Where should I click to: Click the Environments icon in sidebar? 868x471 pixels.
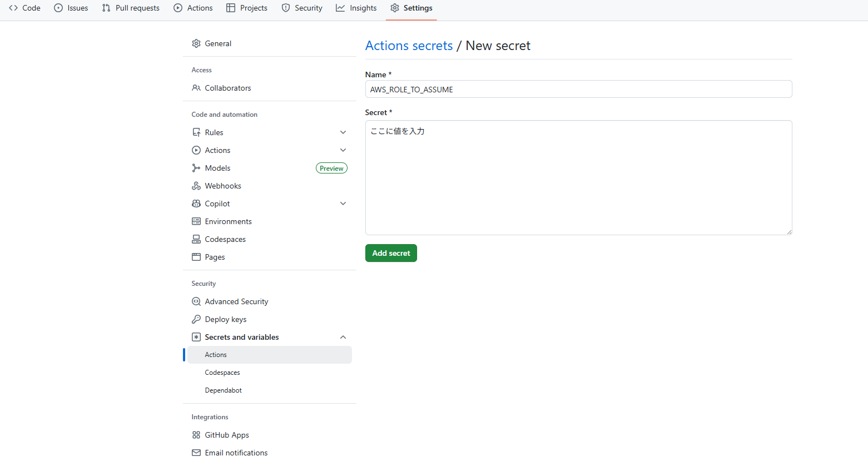point(196,221)
